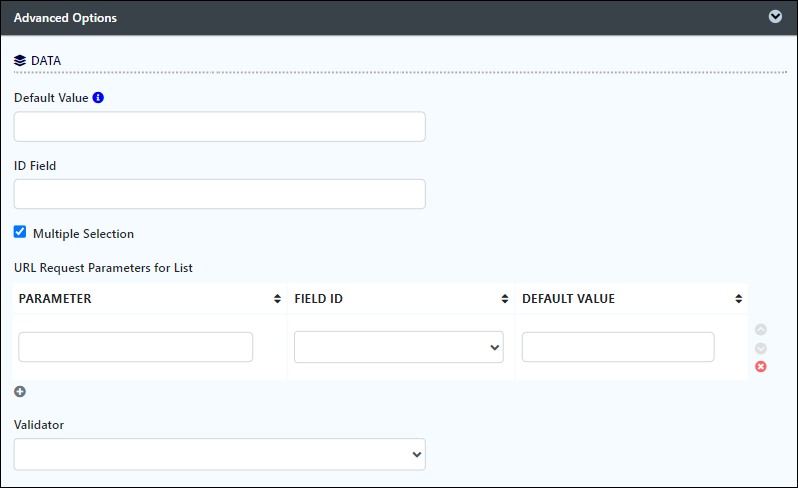Click the PARAMETER column header
798x488 pixels.
[x=55, y=299]
